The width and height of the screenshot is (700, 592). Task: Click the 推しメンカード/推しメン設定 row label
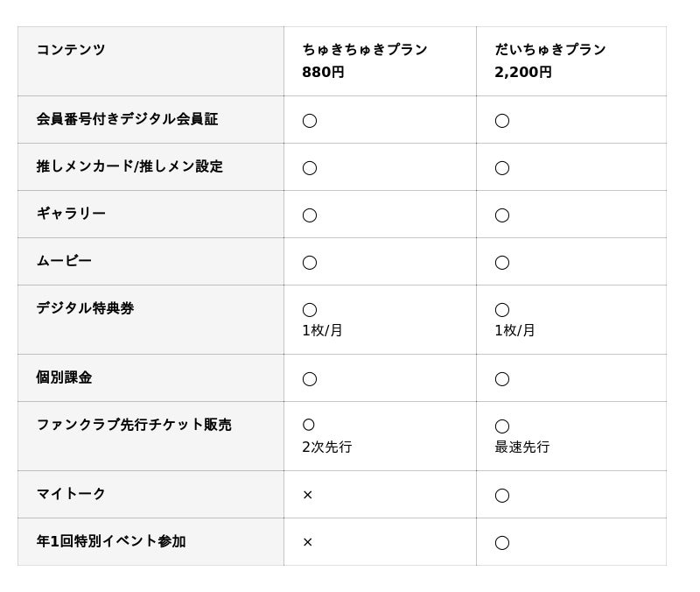click(129, 166)
